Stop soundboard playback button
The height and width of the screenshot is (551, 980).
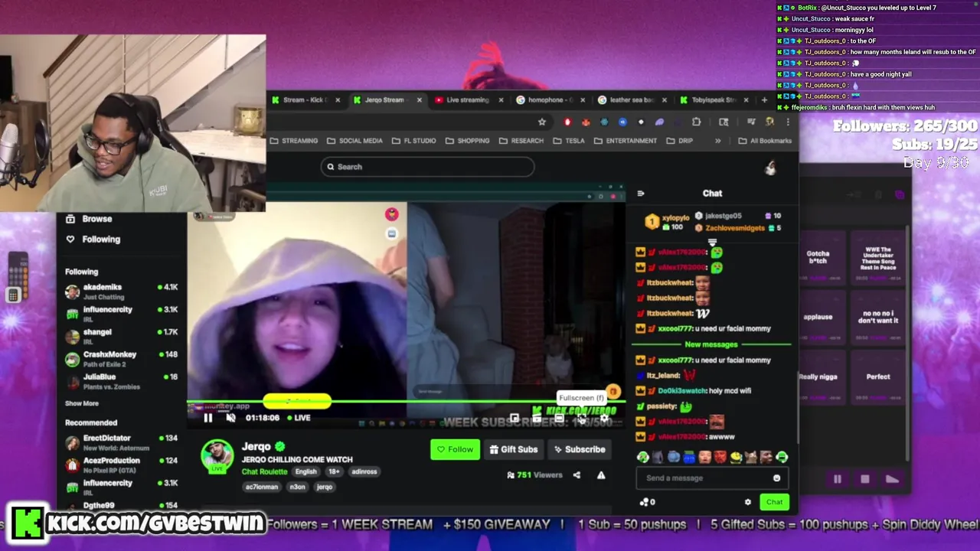[x=865, y=479]
